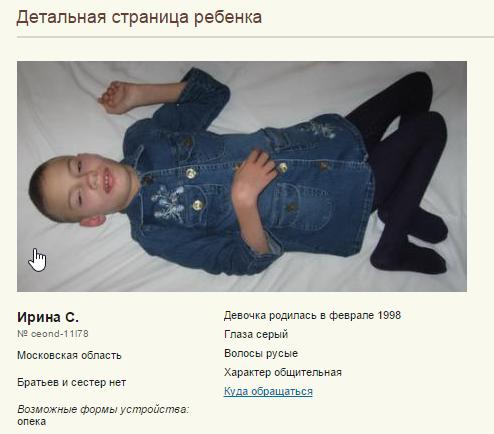This screenshot has width=494, height=434.
Task: Click the "Волосы" label
Action: [x=242, y=353]
